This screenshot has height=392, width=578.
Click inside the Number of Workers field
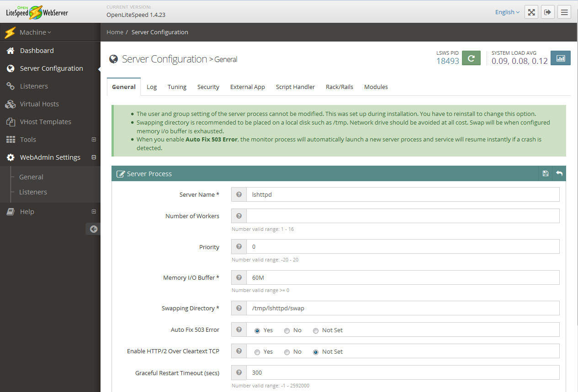click(x=403, y=216)
